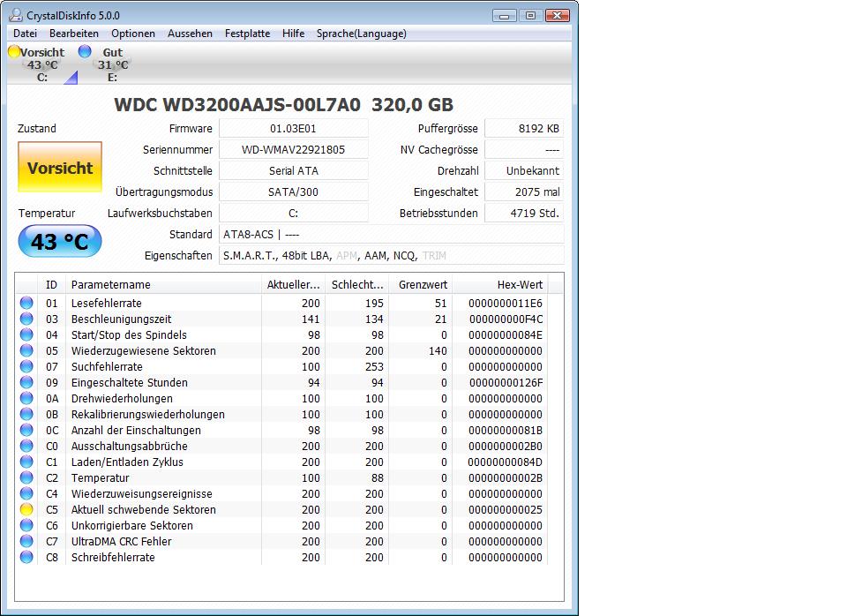Click the status icon for Unkorrigierbare Sektoren

26,525
